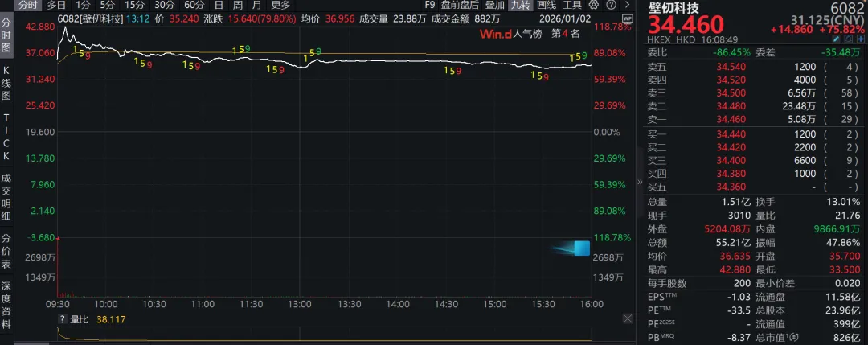Click the 委比 value -86.45%
This screenshot has height=345, width=868.
point(732,52)
